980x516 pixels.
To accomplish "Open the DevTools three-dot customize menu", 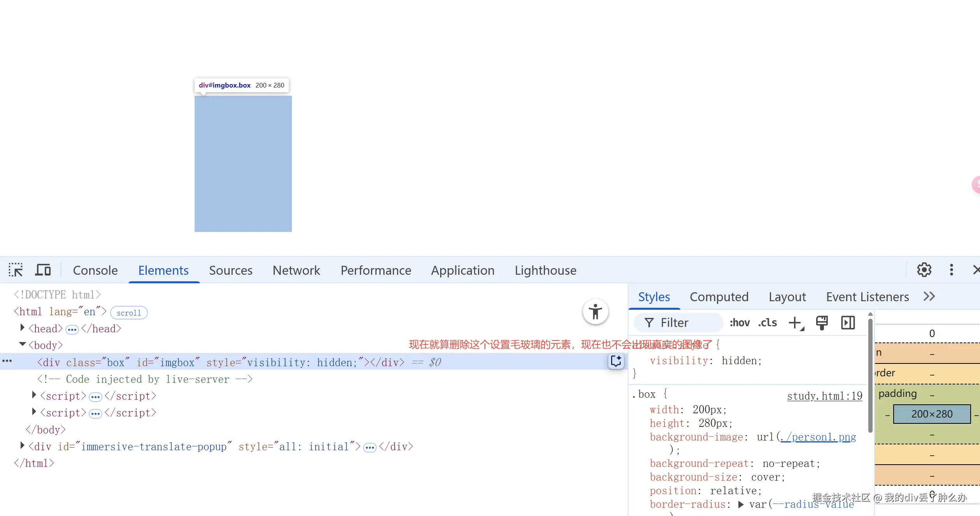I will pyautogui.click(x=951, y=270).
